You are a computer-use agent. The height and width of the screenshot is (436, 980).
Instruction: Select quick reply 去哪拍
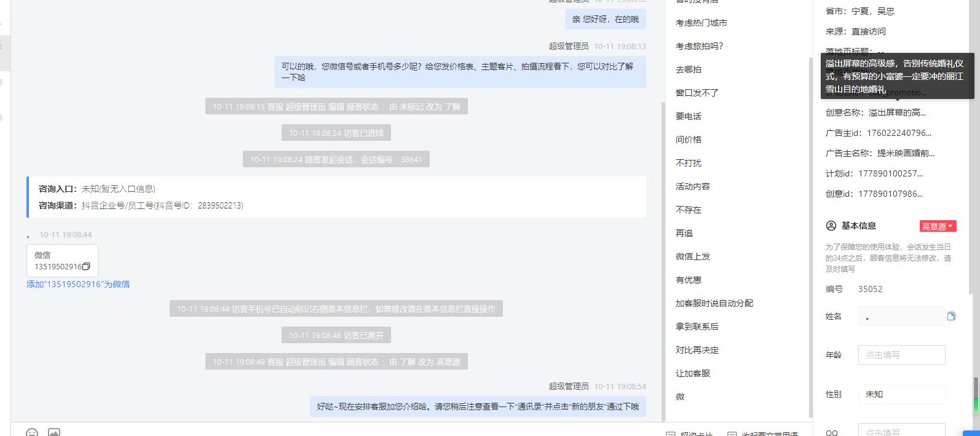(689, 69)
